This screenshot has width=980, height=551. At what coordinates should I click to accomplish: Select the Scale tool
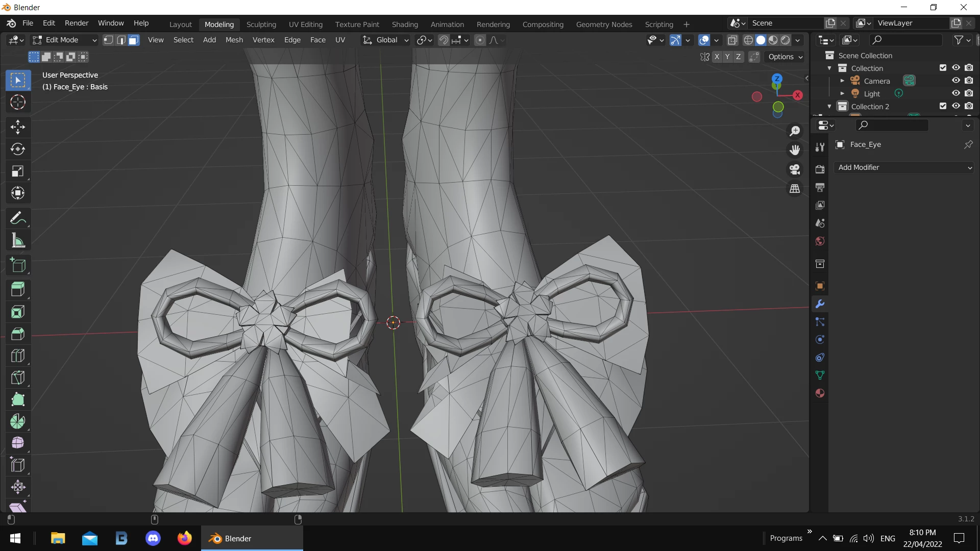18,171
